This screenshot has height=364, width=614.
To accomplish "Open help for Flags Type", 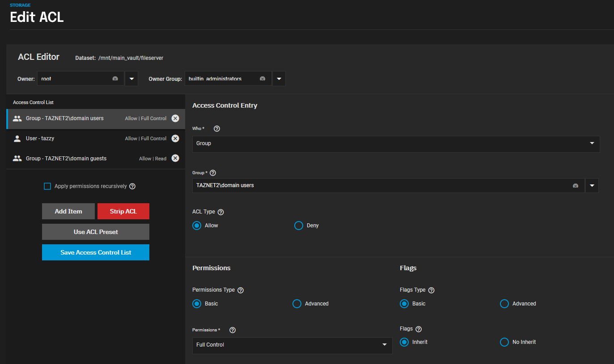I will 431,290.
